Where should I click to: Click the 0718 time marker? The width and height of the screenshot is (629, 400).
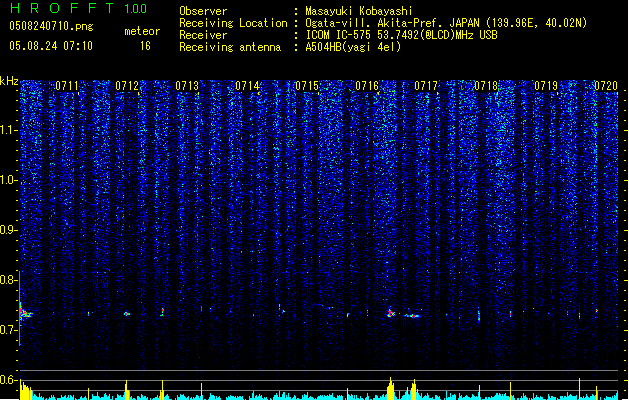coord(486,86)
